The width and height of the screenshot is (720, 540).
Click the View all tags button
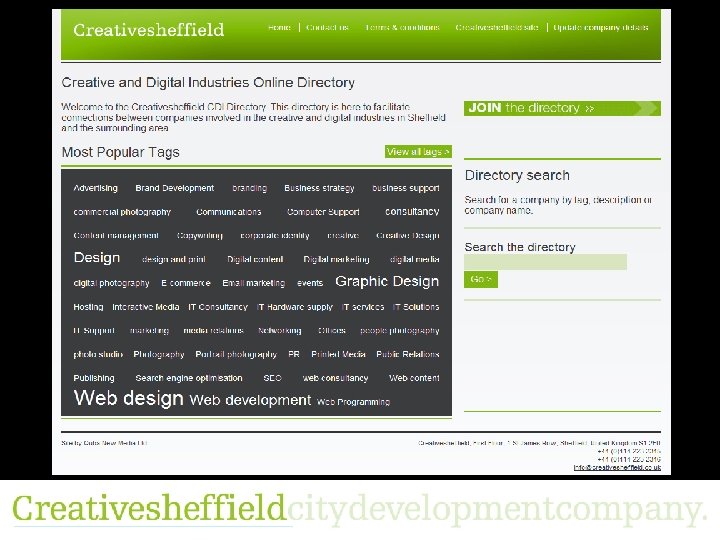(418, 152)
